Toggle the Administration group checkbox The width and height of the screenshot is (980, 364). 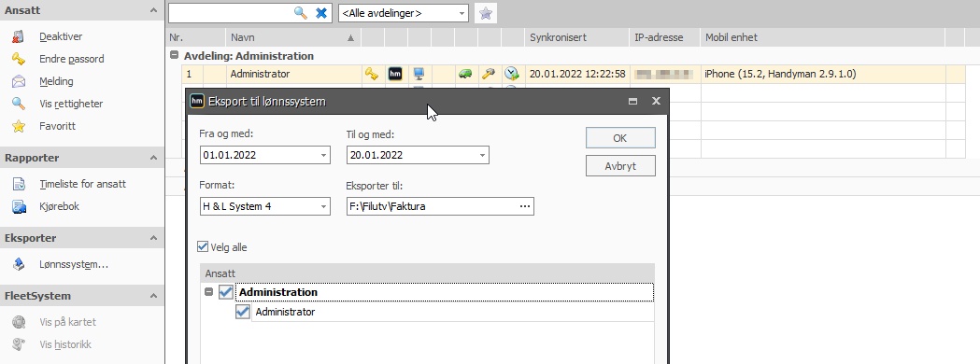point(226,292)
